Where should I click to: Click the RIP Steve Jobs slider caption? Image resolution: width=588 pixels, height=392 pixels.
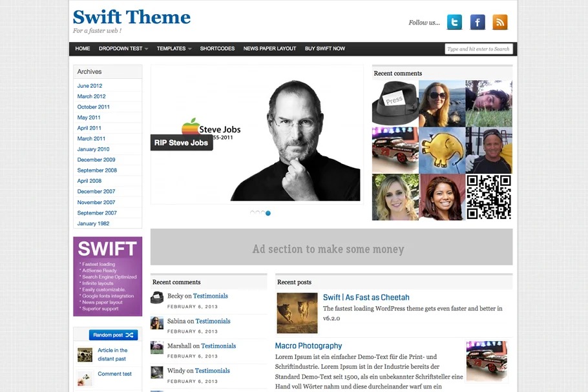(x=182, y=143)
